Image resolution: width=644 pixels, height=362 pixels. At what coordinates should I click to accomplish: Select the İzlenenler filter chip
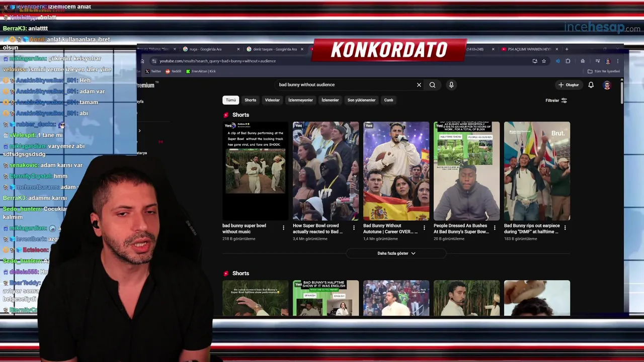tap(330, 100)
